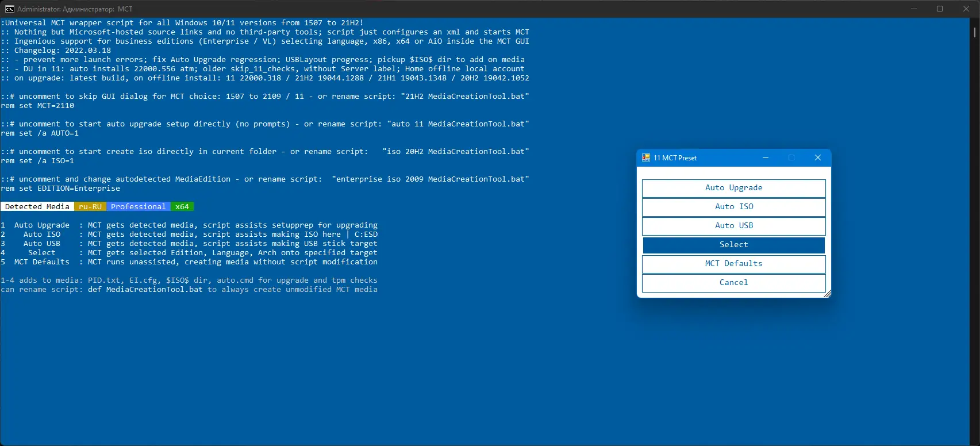This screenshot has width=980, height=446.
Task: Click the "Detected Media" white label in console
Action: click(37, 207)
